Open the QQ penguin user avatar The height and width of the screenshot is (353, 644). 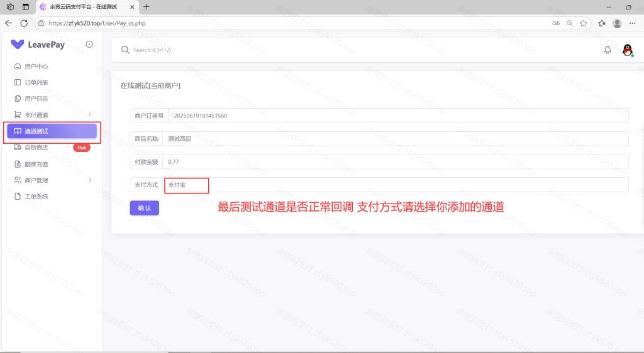pos(627,50)
